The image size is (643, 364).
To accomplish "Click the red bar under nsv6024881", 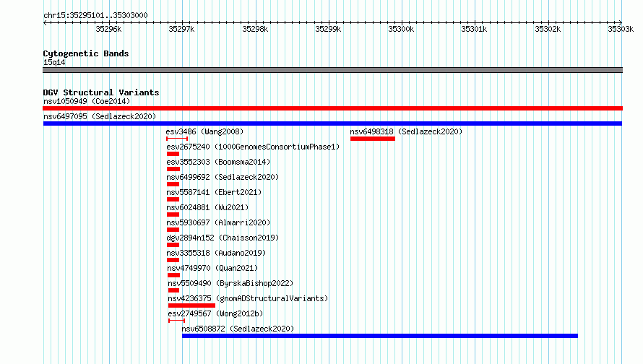I will coord(173,214).
